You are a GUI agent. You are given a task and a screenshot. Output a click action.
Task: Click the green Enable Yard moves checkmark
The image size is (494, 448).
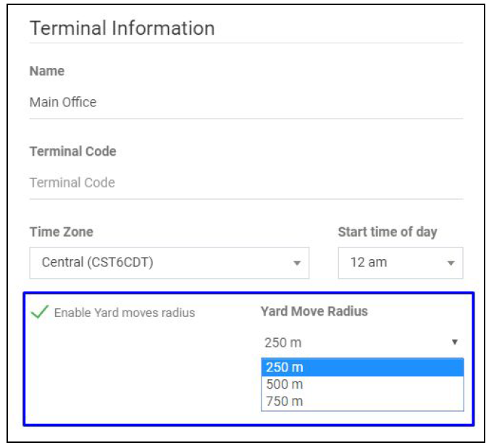point(40,312)
